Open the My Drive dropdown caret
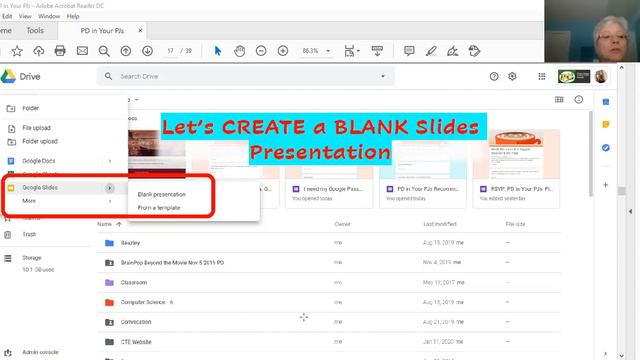 click(137, 100)
